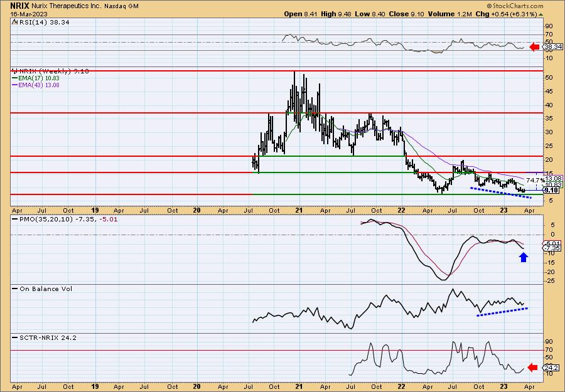
Task: Click the Open 8.41 value
Action: point(301,14)
